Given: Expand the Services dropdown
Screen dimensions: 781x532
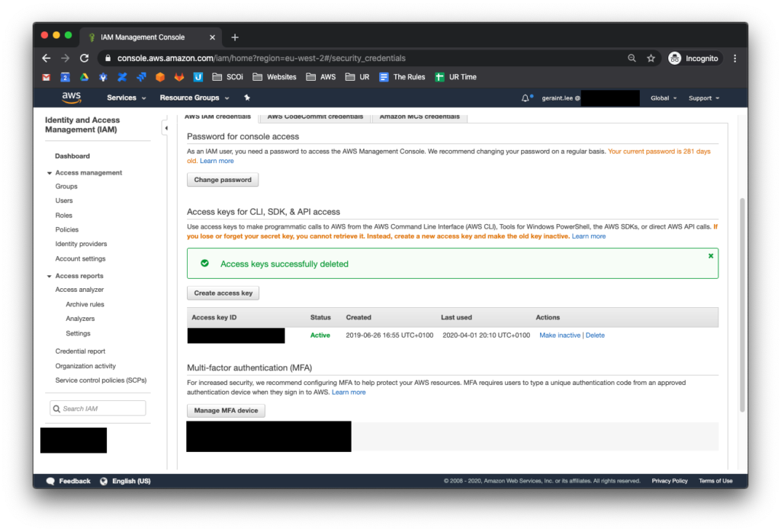Looking at the screenshot, I should (127, 98).
